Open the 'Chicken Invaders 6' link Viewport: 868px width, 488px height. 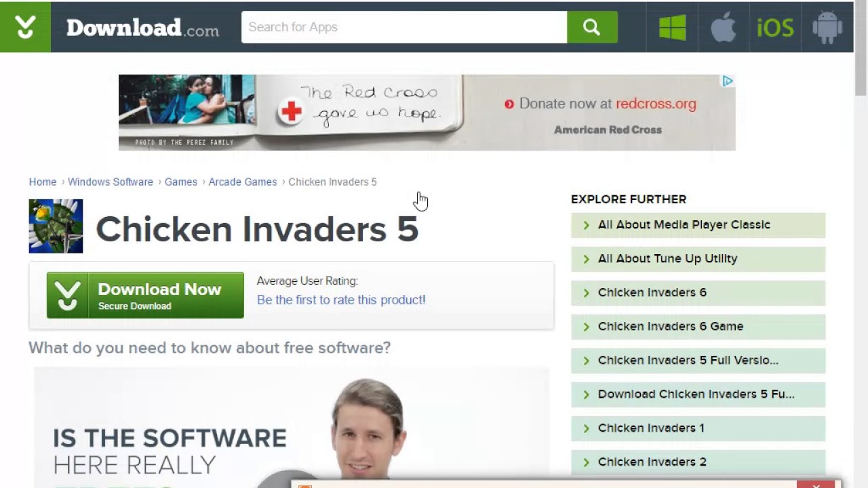pos(652,292)
